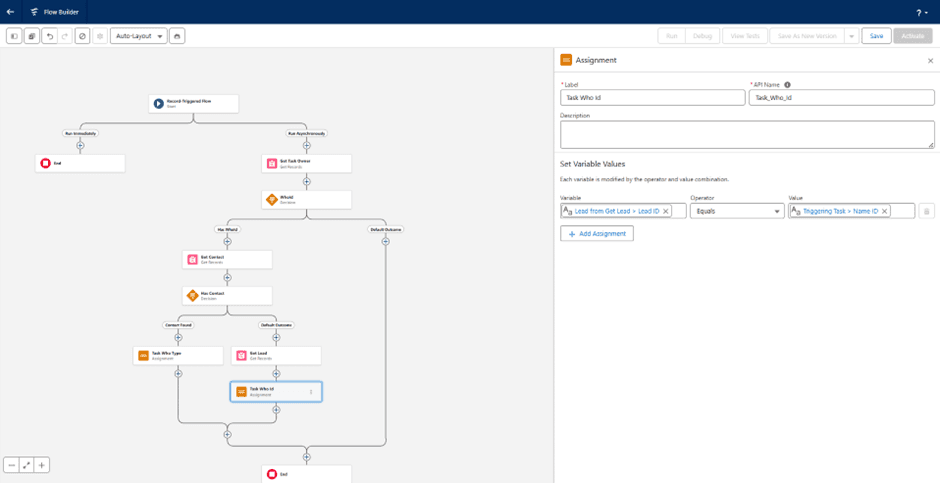Screen dimensions: 940x483
Task: Delete the assignment row trash icon
Action: click(926, 211)
